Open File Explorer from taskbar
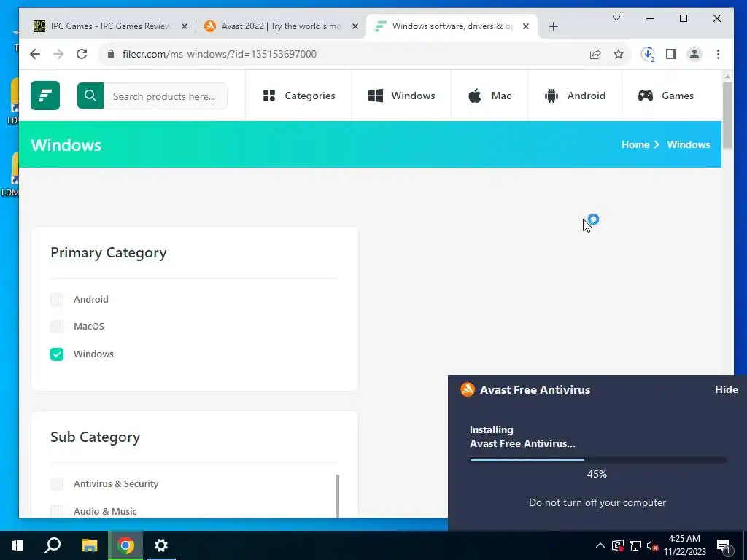This screenshot has height=560, width=747. (x=89, y=545)
